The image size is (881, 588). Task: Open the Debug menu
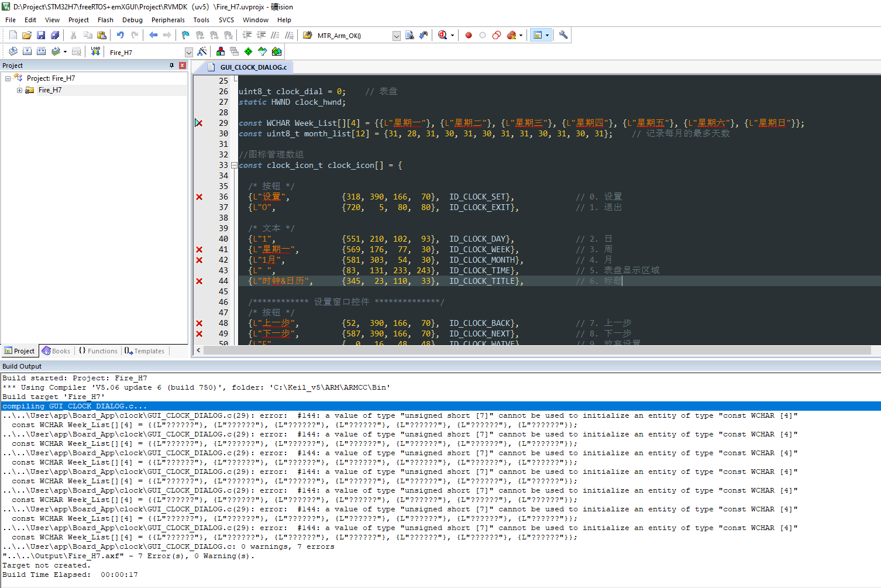[x=132, y=20]
